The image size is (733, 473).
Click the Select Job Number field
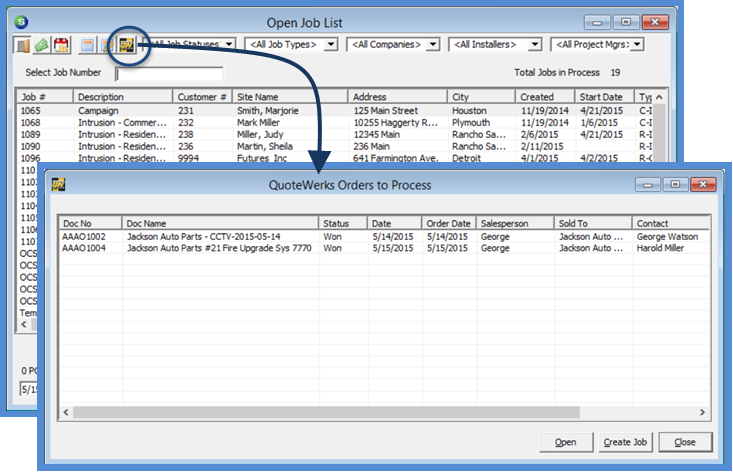point(169,73)
